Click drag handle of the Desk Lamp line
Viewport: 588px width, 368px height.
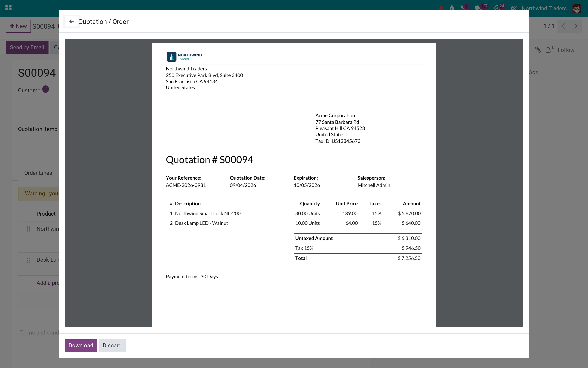coord(28,260)
